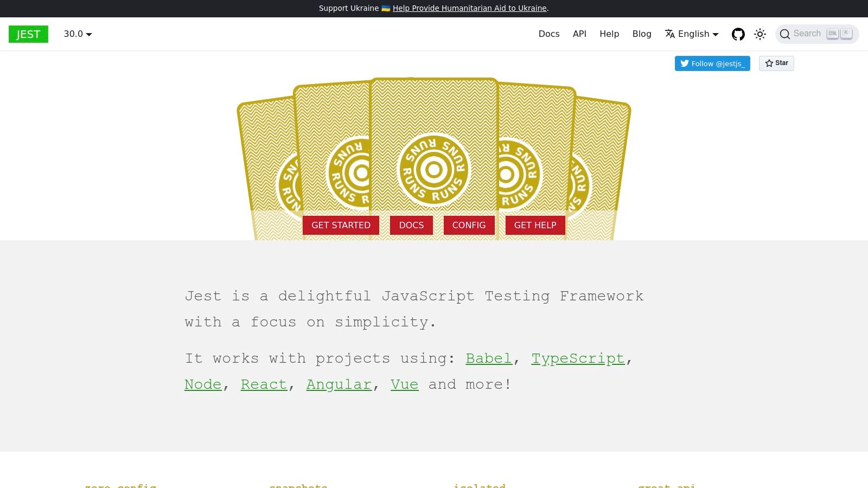Screen dimensions: 868x488
Task: Click the red DOCS button
Action: (411, 226)
